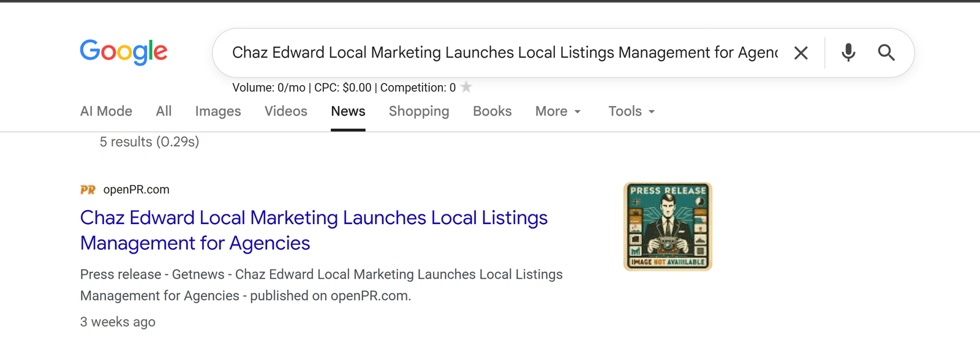Screen dimensions: 980x354
Task: Select the '5 results (0.29s)' text
Action: (x=149, y=142)
